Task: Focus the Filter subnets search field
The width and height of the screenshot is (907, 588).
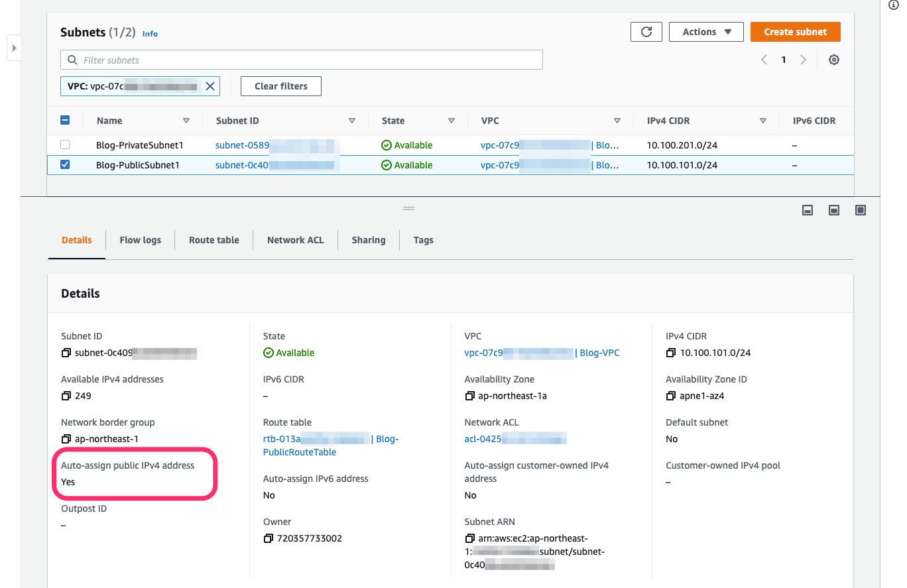Action: click(x=302, y=60)
